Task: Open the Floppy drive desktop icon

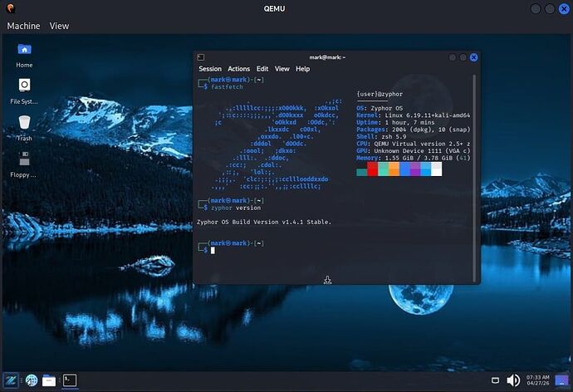Action: pos(23,164)
